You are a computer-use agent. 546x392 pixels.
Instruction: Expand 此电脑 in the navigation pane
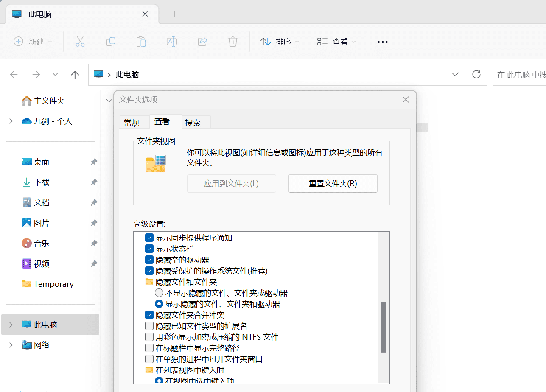click(10, 325)
